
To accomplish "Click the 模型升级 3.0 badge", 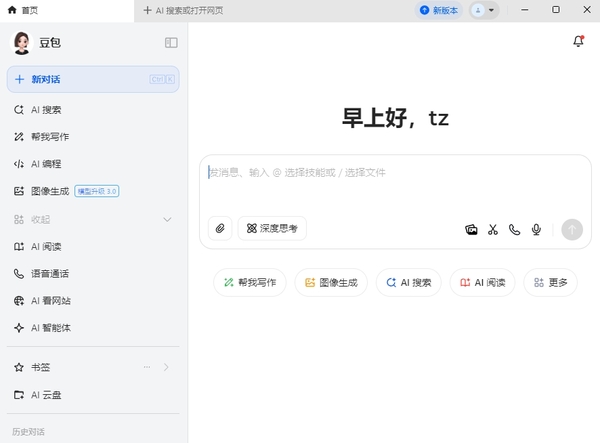I will (97, 191).
